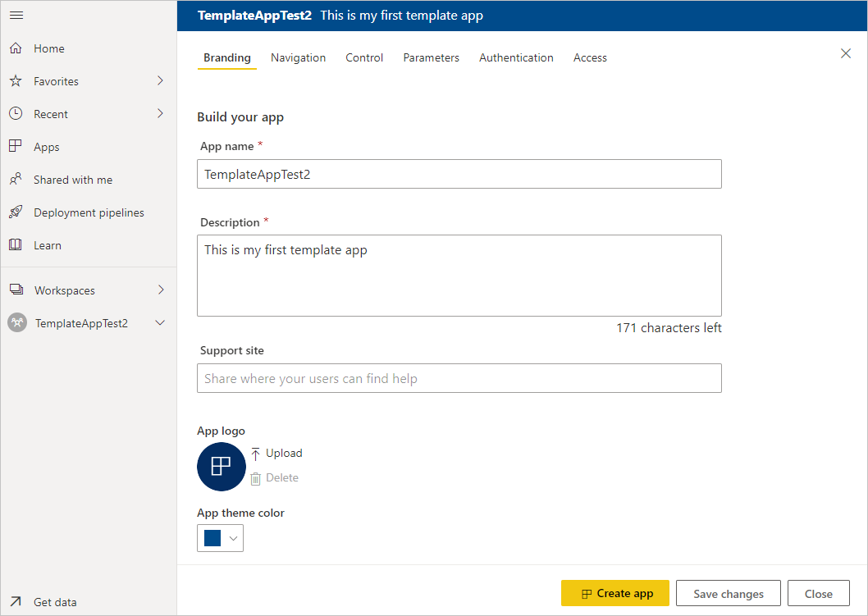The image size is (868, 616).
Task: Switch to the Parameters tab
Action: pyautogui.click(x=431, y=58)
